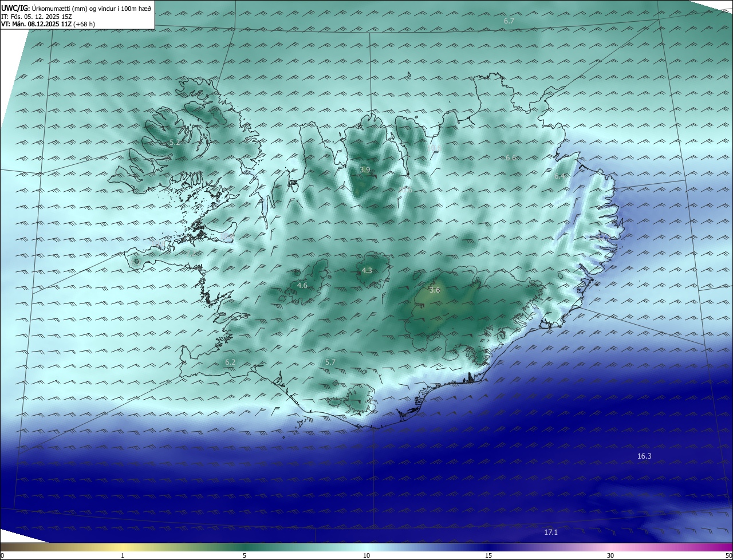Click the 15 label on the colour scale
The image size is (733, 560).
pyautogui.click(x=488, y=555)
